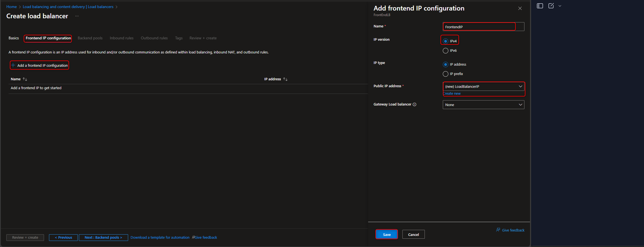
Task: Select the IPv6 radio button
Action: pos(446,51)
